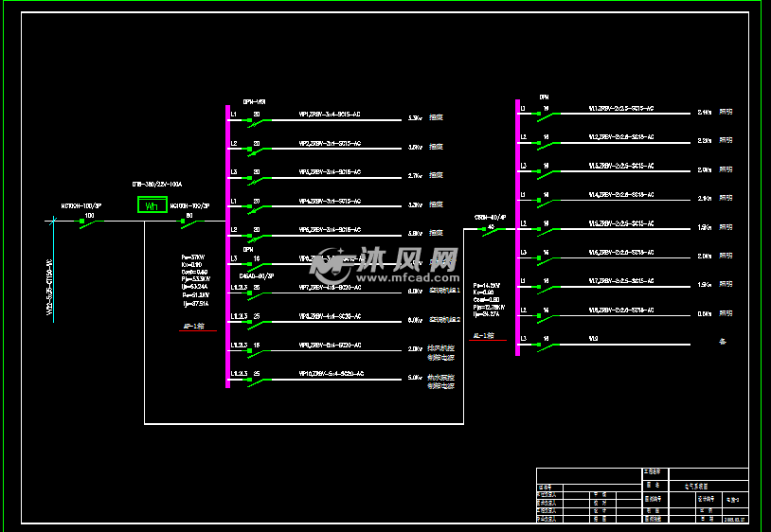This screenshot has height=532, width=771.
Task: Pick the breaker on lighting circuit WL6
Action: tap(548, 260)
